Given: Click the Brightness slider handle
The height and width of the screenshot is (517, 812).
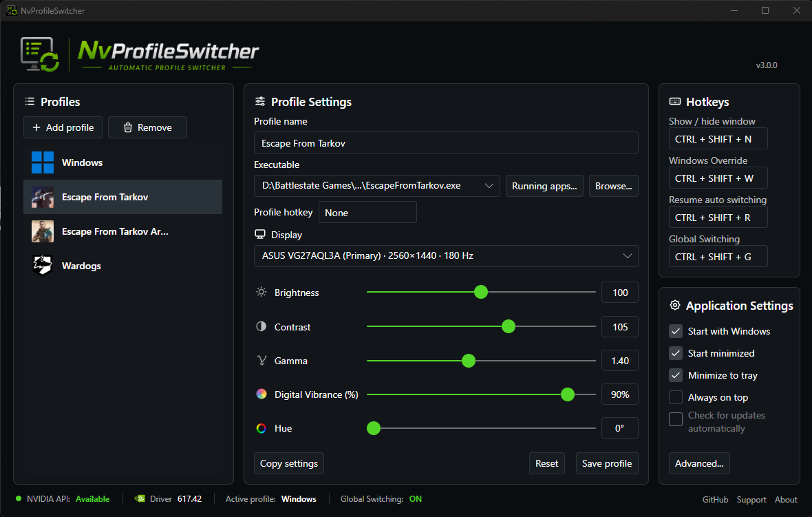Looking at the screenshot, I should tap(481, 292).
